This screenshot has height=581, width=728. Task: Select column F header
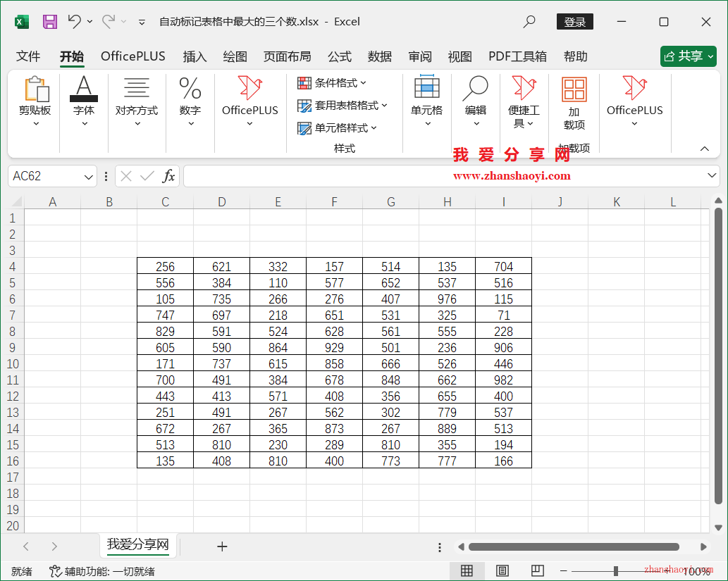334,202
